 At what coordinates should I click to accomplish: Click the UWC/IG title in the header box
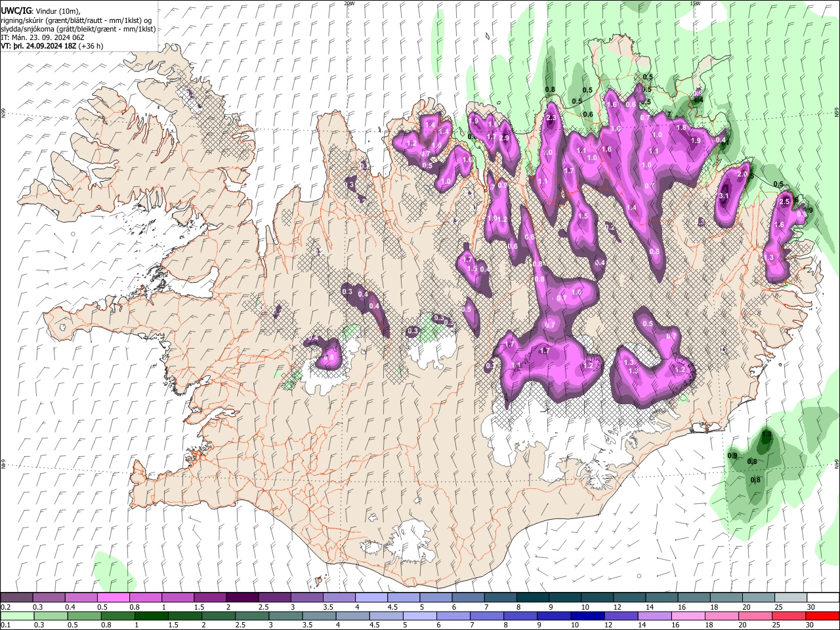pyautogui.click(x=16, y=10)
